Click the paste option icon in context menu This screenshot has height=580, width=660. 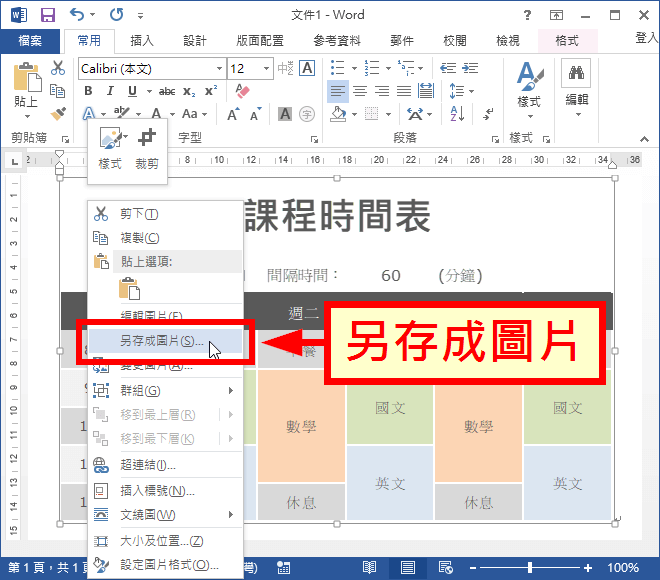click(x=130, y=288)
